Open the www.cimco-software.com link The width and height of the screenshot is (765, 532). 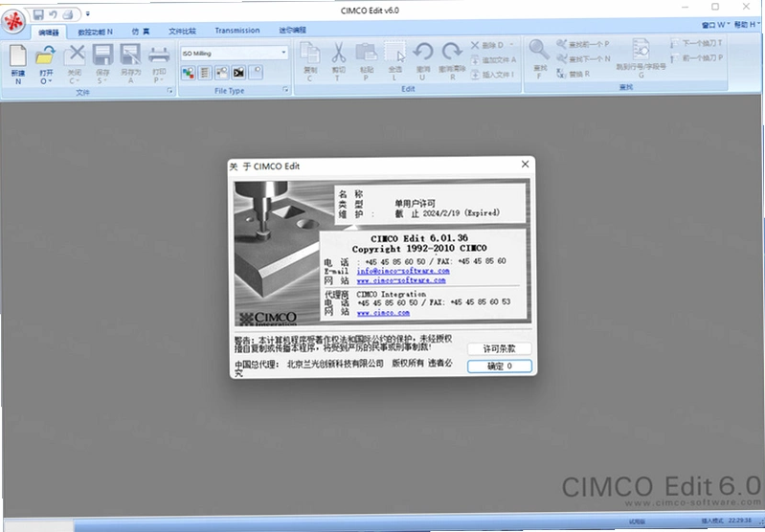coord(401,280)
